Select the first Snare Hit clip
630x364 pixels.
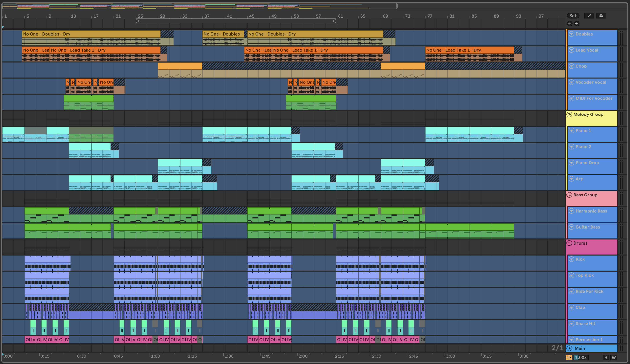click(33, 327)
